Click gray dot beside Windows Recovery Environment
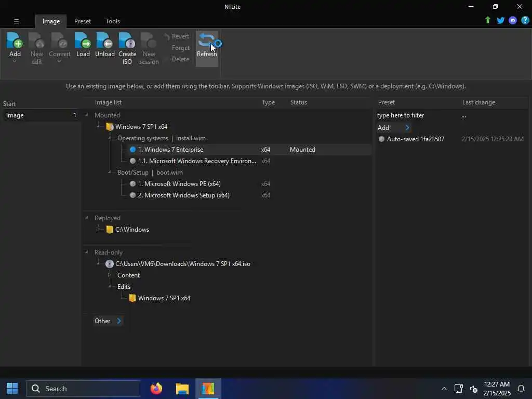The image size is (532, 399). click(132, 161)
